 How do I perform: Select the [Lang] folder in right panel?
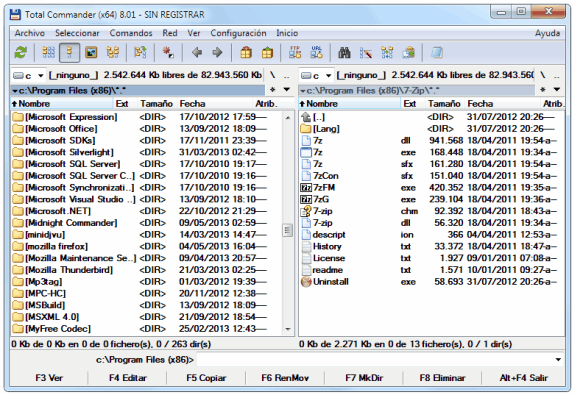(x=431, y=129)
